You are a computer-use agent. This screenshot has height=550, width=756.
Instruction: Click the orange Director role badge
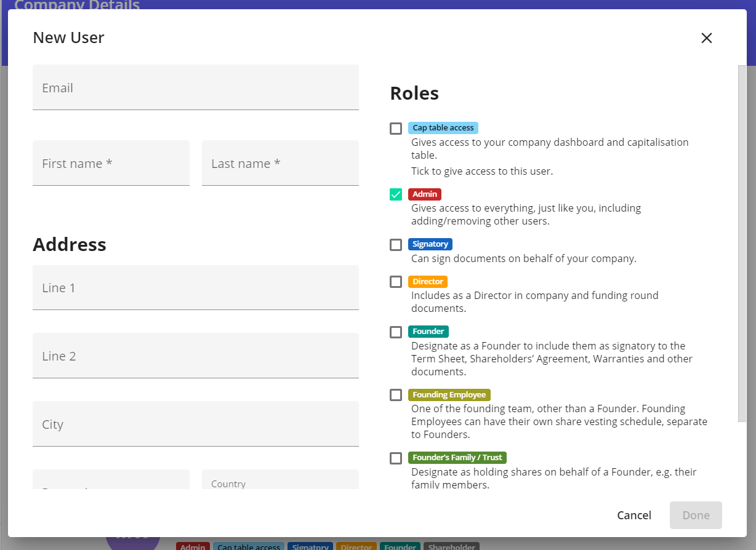click(428, 282)
